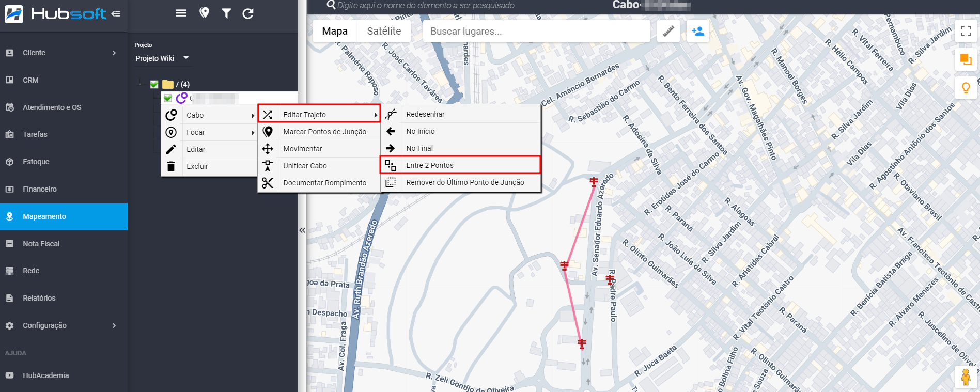
Task: Choose Movimentar from context menu
Action: click(319, 149)
